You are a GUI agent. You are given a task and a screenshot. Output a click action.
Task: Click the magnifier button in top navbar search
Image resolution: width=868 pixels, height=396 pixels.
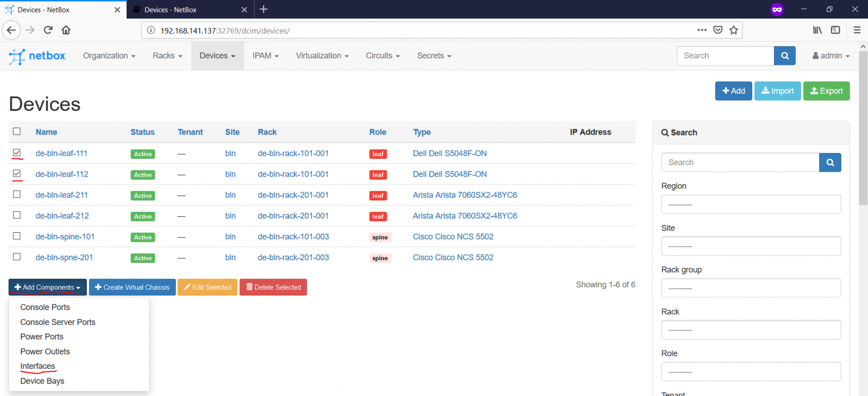(784, 56)
